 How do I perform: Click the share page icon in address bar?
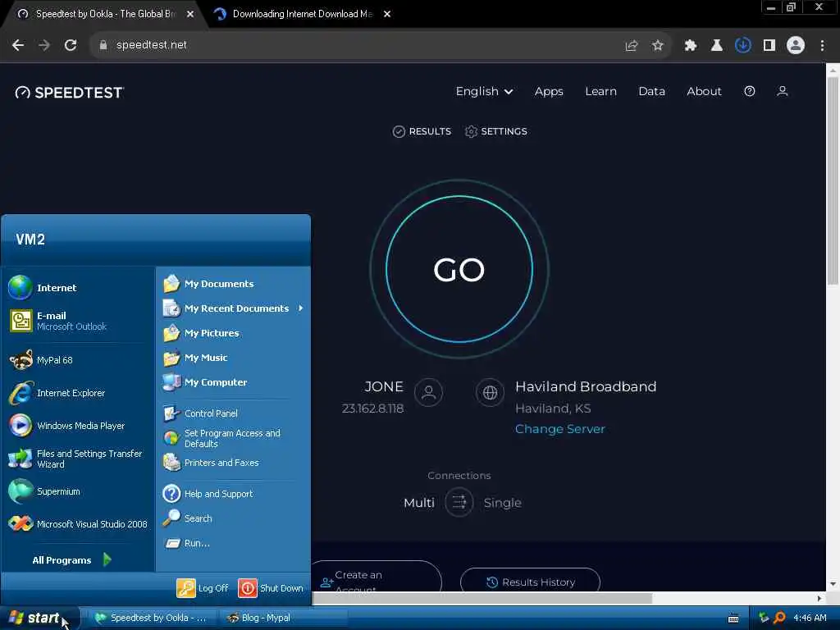[632, 46]
